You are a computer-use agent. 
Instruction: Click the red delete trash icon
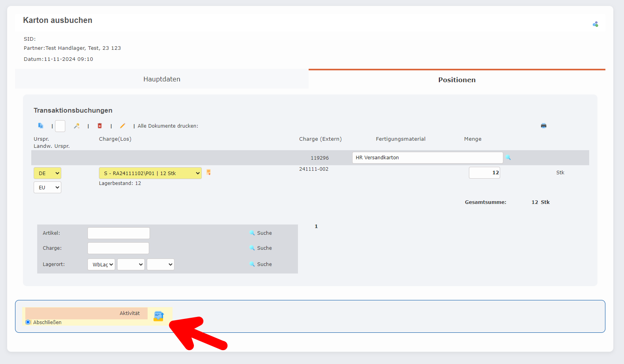click(100, 126)
